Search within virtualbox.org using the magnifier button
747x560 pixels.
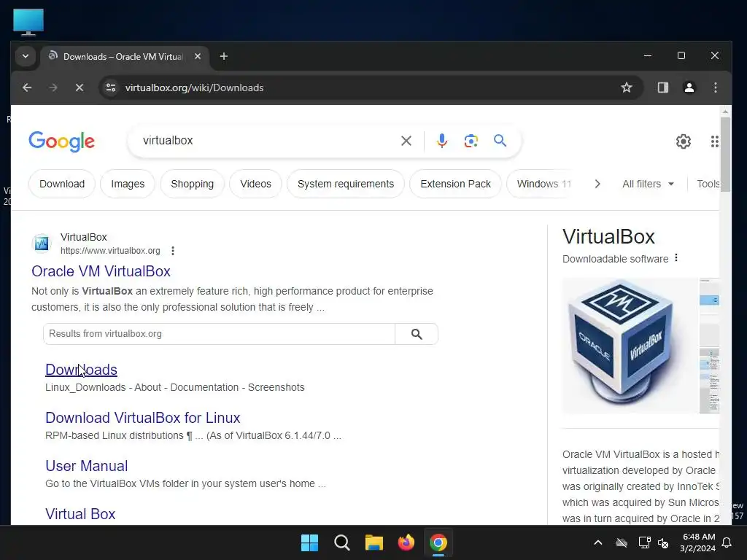point(417,334)
